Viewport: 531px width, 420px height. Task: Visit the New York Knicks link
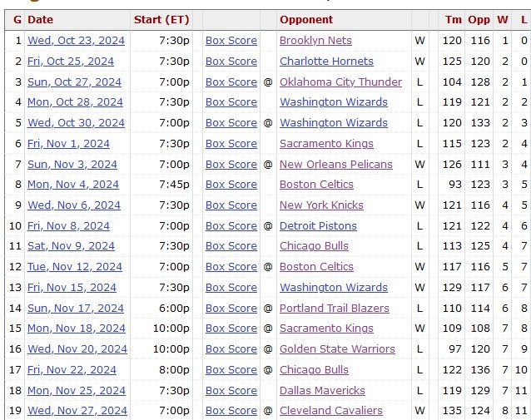coord(321,205)
